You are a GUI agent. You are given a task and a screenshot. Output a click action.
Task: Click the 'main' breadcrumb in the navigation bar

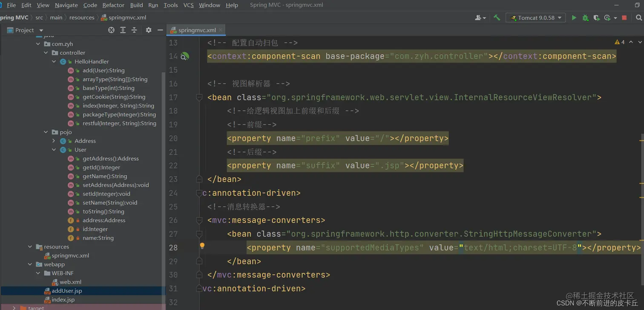click(x=56, y=17)
